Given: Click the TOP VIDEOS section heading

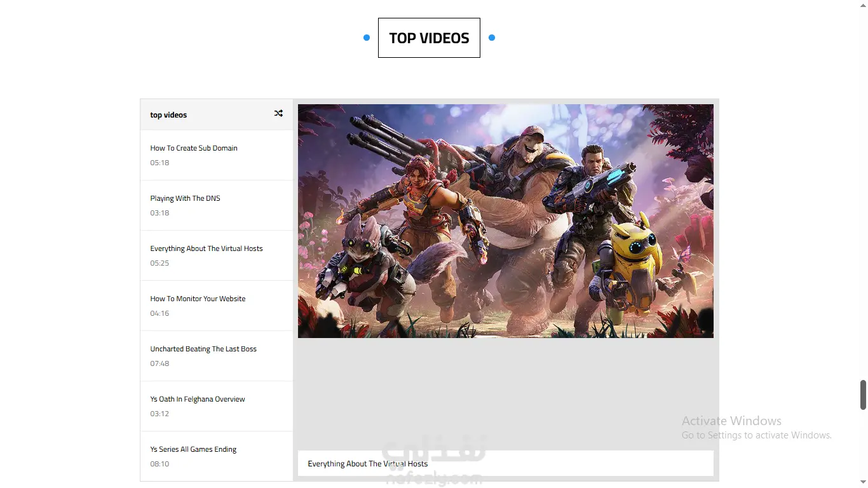Looking at the screenshot, I should click(429, 38).
